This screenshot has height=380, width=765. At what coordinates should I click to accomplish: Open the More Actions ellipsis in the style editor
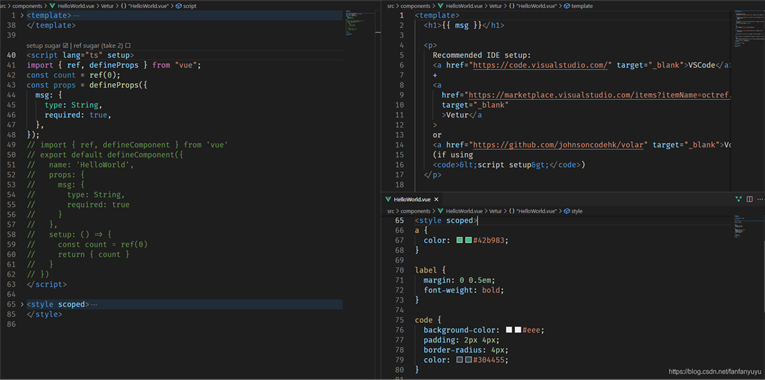tap(760, 199)
